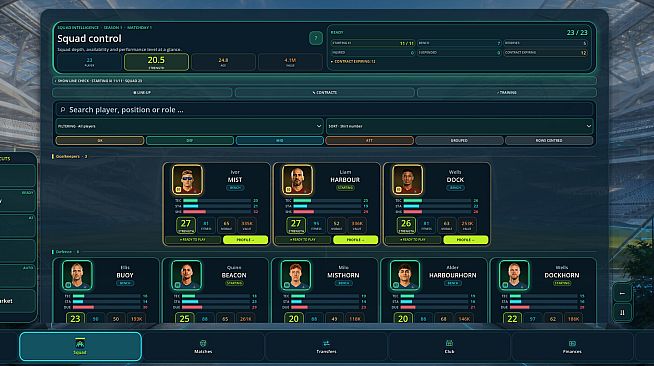Screen dimensions: 654x366
Task: Switch to the Contracts tab
Action: point(324,93)
